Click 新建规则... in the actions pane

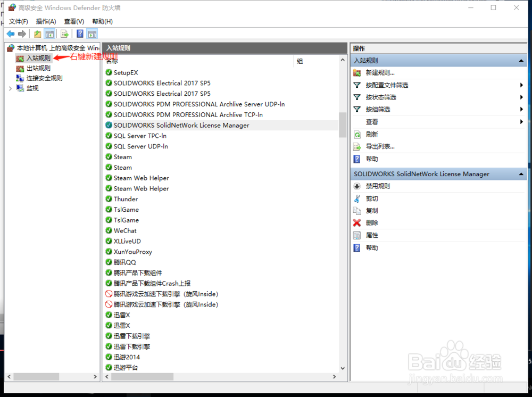380,72
